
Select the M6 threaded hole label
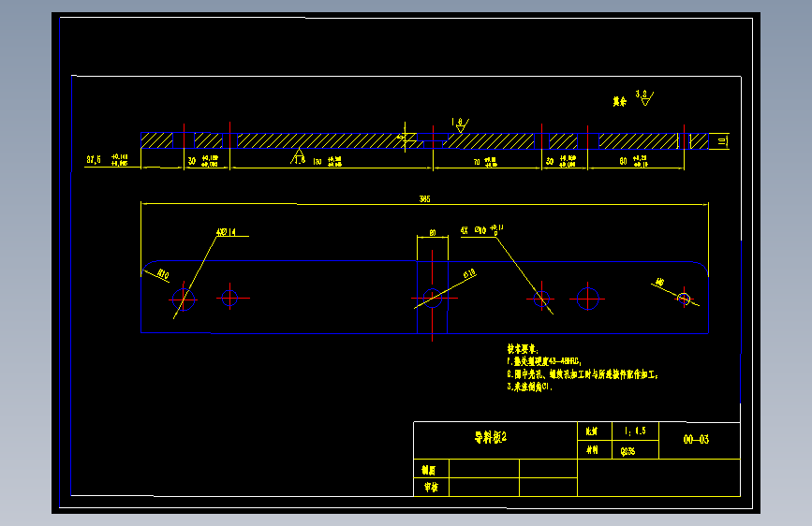(659, 282)
